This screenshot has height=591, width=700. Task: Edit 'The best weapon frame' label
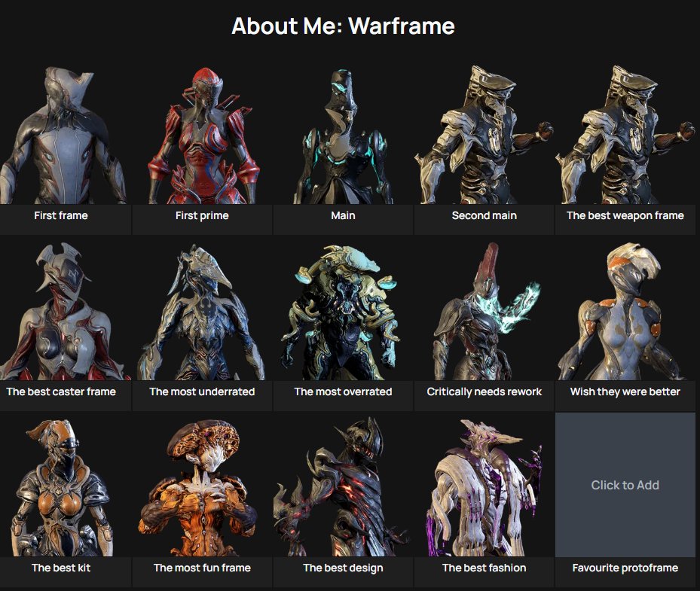pos(625,215)
